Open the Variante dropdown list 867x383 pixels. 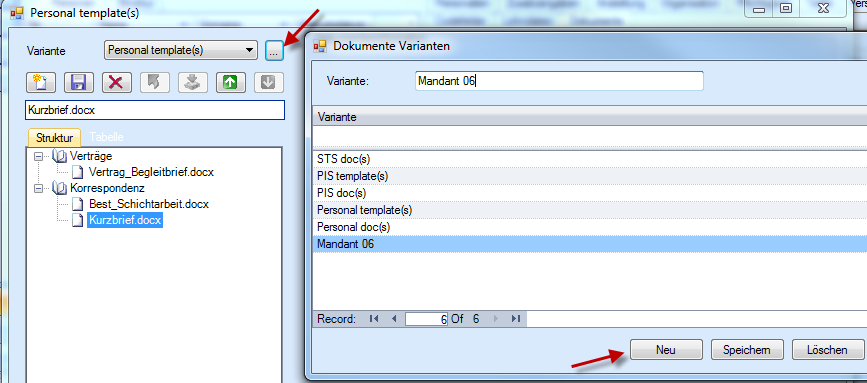[250, 50]
